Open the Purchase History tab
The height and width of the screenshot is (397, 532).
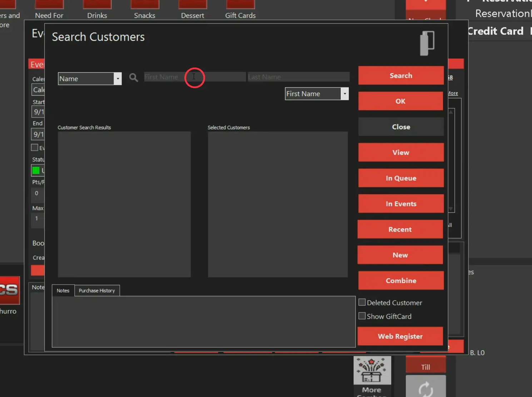tap(97, 291)
